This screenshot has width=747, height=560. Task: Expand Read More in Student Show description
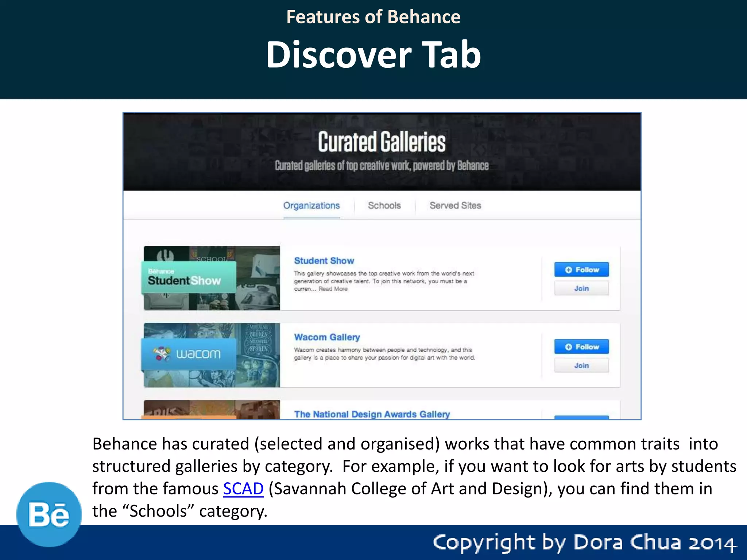(x=333, y=289)
